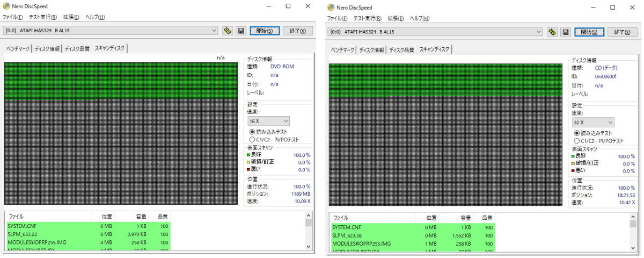644x258 pixels.
Task: Click the CD (データ) disc type value in the right window
Action: [606, 68]
